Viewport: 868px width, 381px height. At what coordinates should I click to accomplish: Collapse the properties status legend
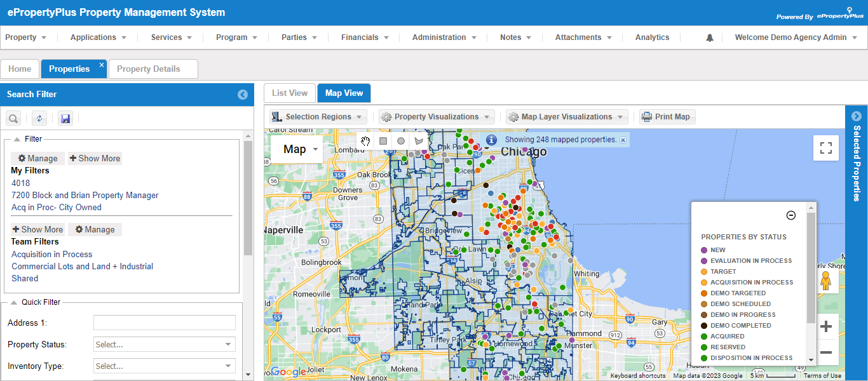(x=790, y=215)
